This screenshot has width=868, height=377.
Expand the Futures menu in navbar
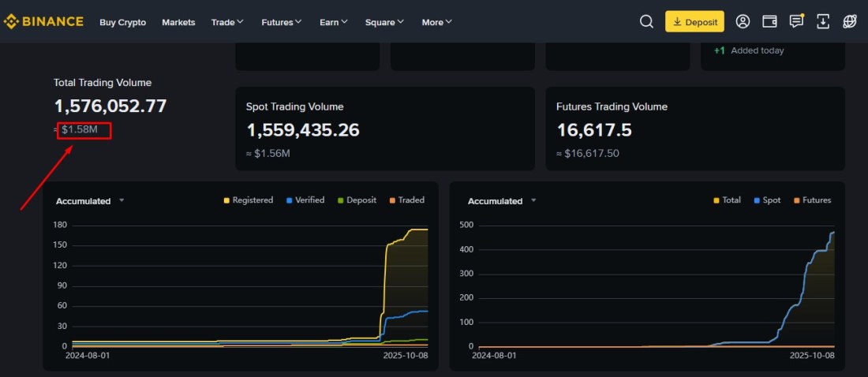coord(281,22)
